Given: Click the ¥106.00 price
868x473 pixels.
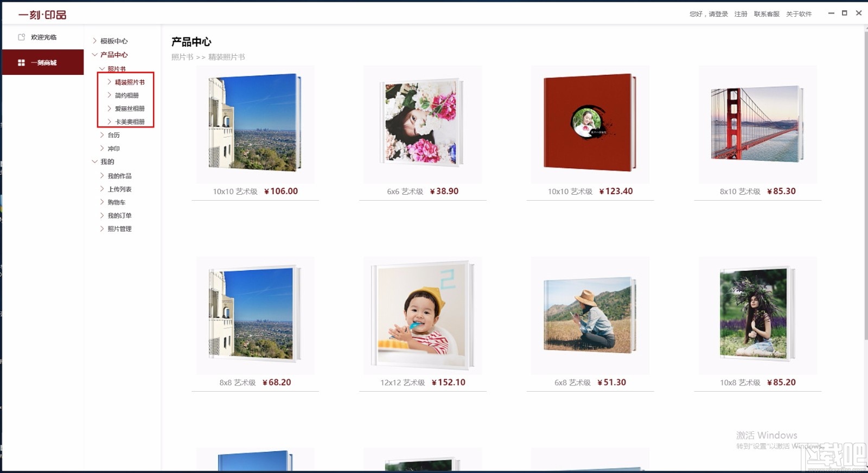Looking at the screenshot, I should [281, 191].
